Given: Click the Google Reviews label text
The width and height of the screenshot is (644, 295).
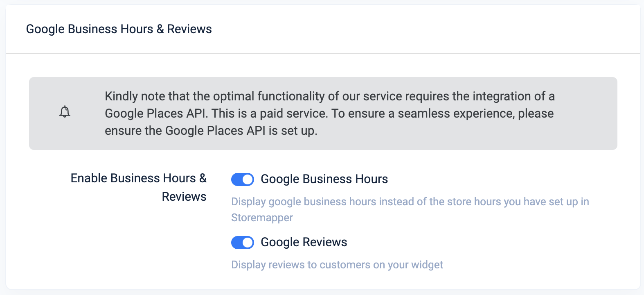Looking at the screenshot, I should (x=304, y=242).
